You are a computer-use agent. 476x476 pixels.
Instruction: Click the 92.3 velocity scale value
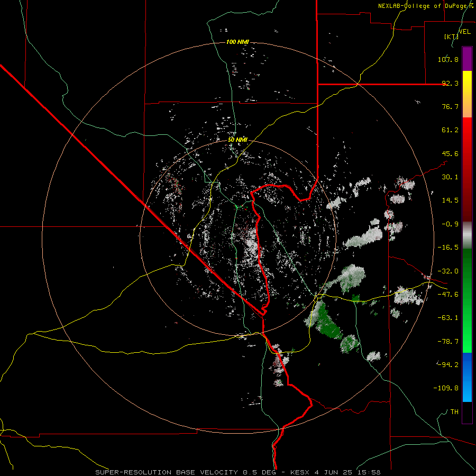point(450,83)
